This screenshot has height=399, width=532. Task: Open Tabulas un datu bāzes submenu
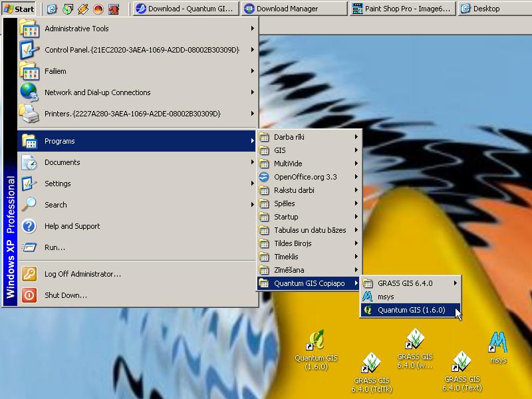309,230
